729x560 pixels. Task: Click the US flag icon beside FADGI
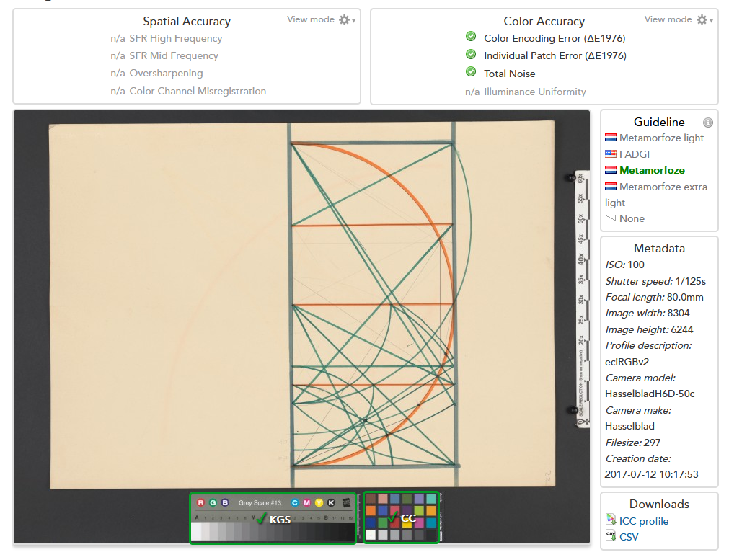pyautogui.click(x=611, y=154)
